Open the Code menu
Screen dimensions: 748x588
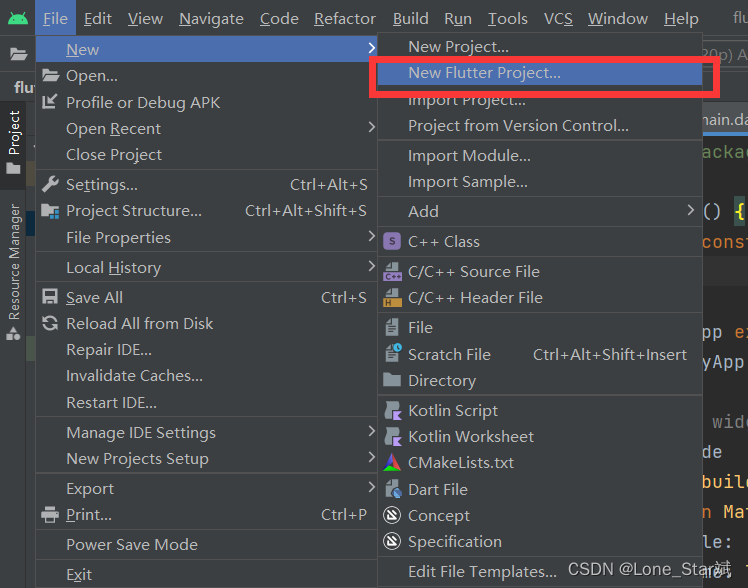pos(279,19)
